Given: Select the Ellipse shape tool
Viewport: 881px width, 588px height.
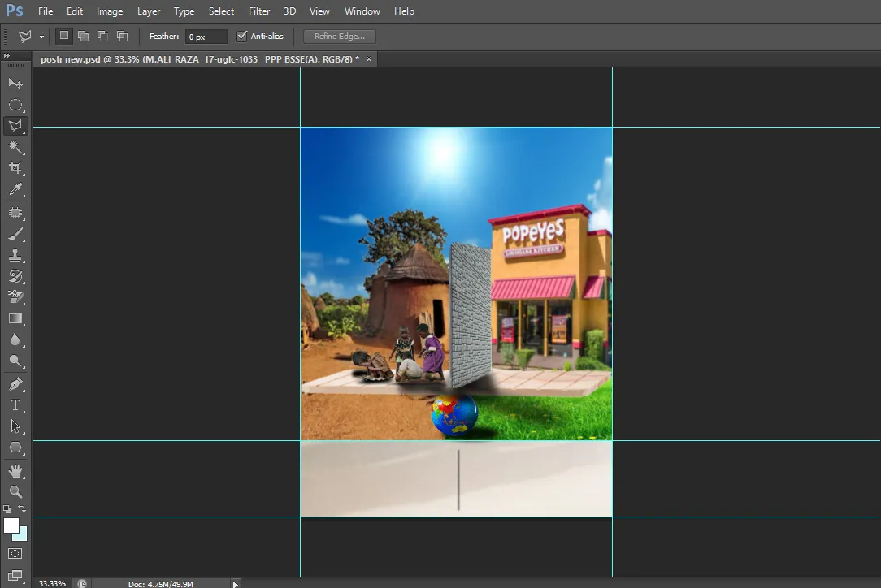Looking at the screenshot, I should tap(15, 447).
